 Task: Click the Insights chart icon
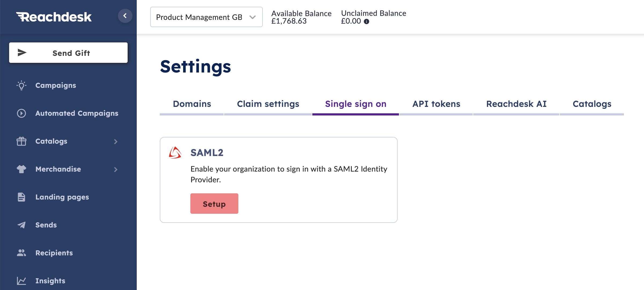(21, 281)
